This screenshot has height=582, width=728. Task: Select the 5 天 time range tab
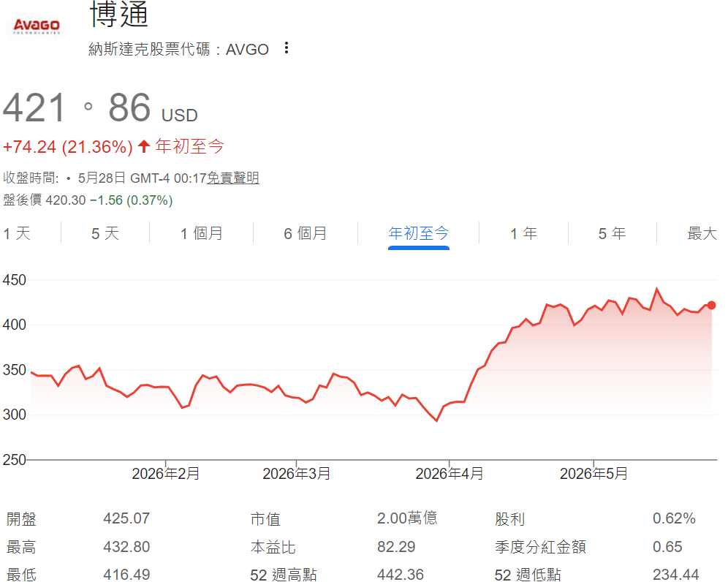tap(105, 233)
